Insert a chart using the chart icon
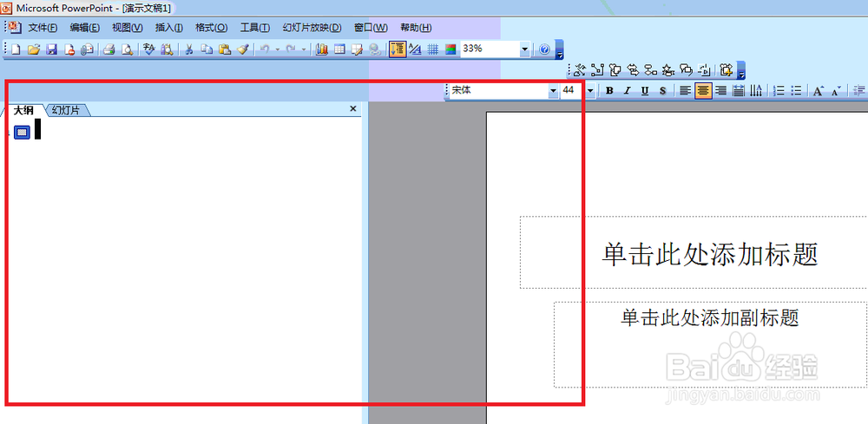The width and height of the screenshot is (868, 424). click(x=322, y=49)
